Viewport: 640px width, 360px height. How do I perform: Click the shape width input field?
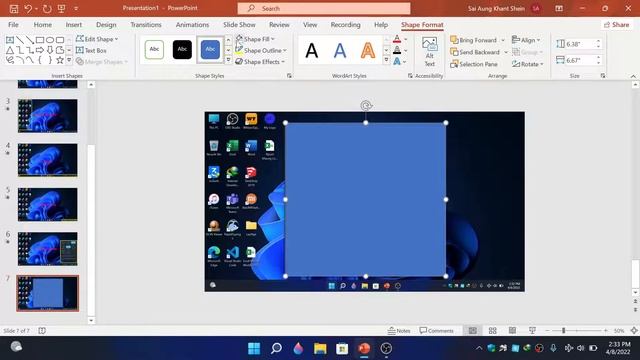coord(579,60)
